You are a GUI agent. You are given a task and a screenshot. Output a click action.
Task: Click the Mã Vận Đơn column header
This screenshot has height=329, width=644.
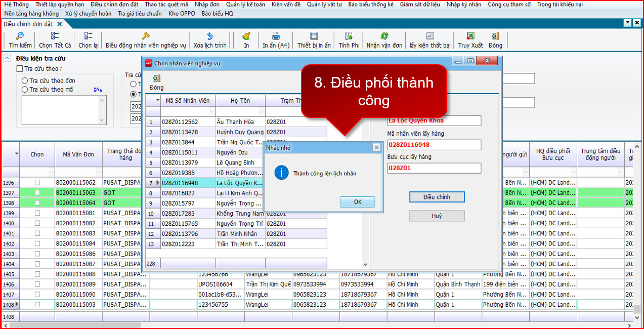78,154
